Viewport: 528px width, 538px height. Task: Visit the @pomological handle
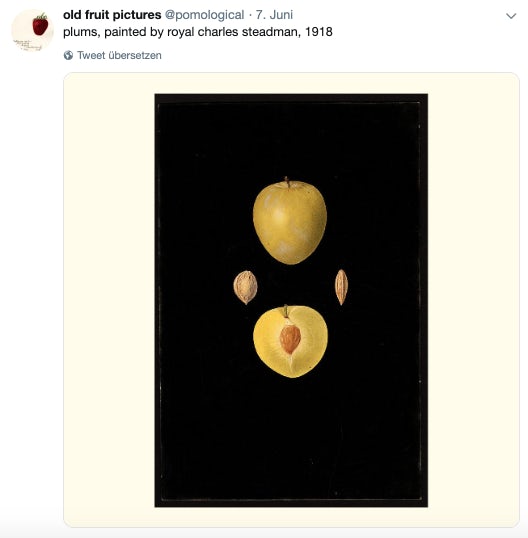coord(204,15)
